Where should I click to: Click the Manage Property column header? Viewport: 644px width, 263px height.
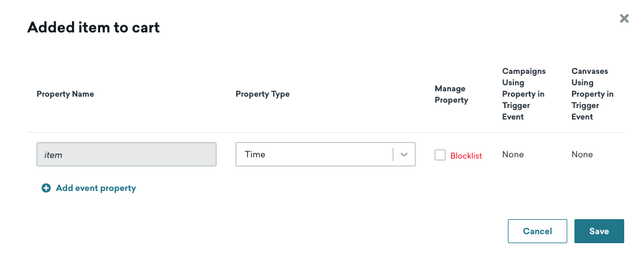[451, 94]
